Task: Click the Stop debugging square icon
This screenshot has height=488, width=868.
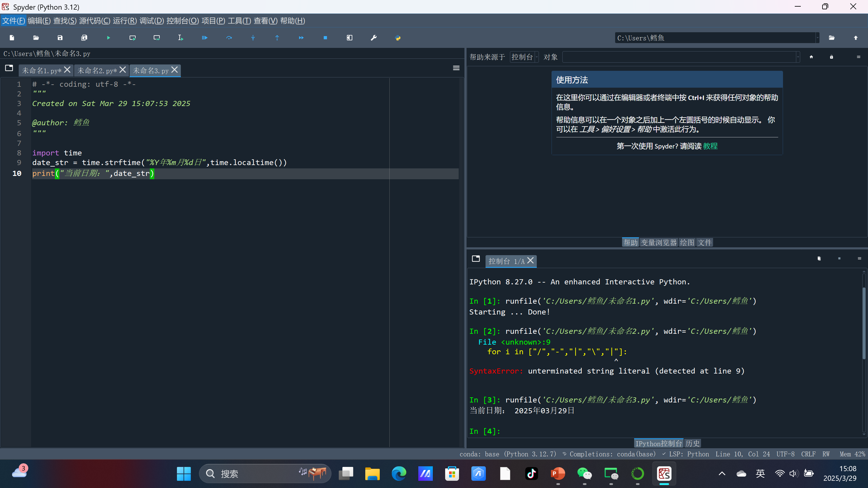Action: pos(325,38)
